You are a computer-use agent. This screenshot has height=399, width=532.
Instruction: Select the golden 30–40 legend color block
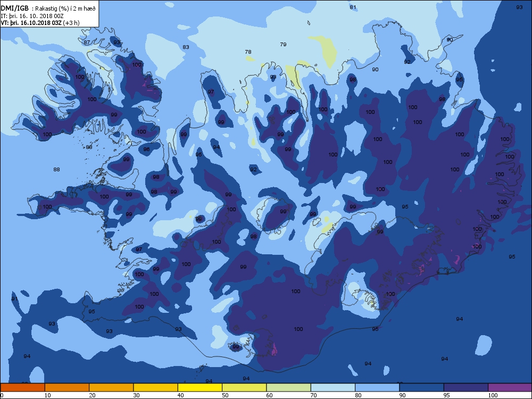(156, 387)
